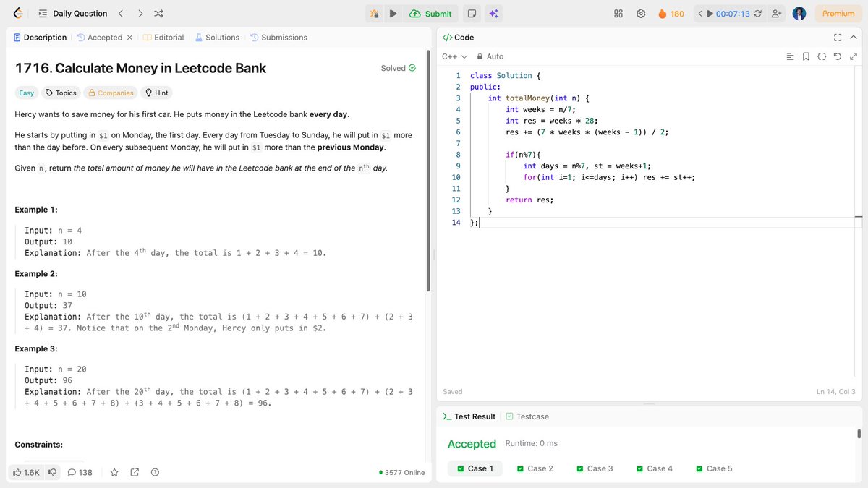Reset code with the undo arrow icon
This screenshot has width=868, height=488.
[838, 56]
